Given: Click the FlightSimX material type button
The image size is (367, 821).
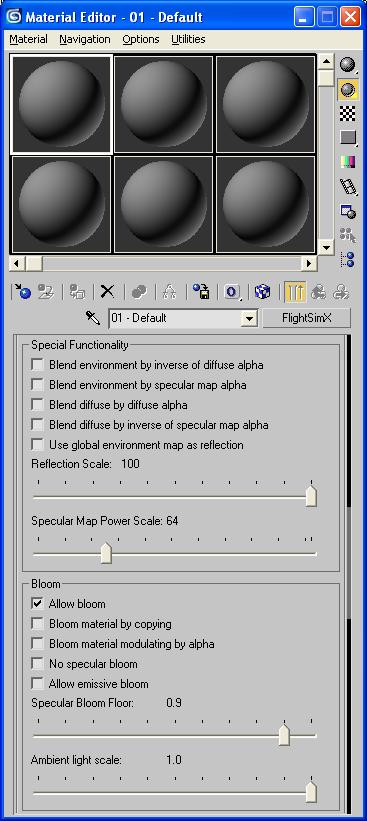Looking at the screenshot, I should (307, 318).
